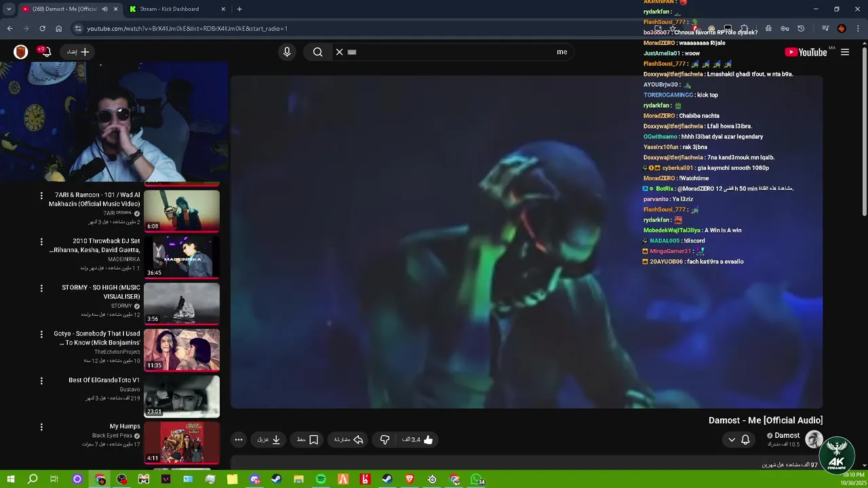Open options menu for 2010 Throwback DJ Set

pyautogui.click(x=41, y=242)
